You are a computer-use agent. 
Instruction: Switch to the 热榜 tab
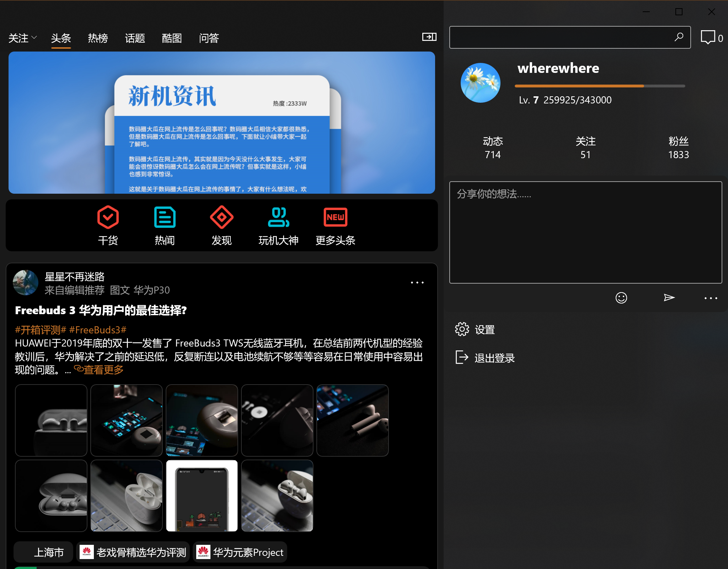pos(98,38)
